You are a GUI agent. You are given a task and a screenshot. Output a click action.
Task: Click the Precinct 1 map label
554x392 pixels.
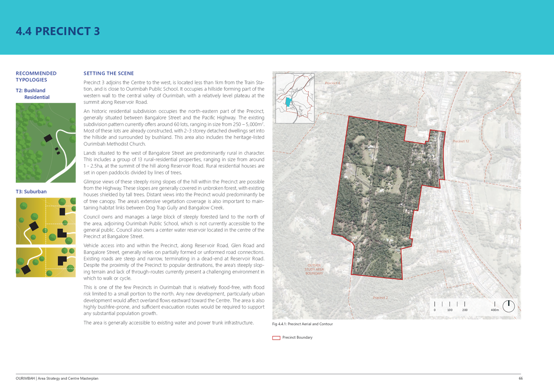tap(444, 251)
